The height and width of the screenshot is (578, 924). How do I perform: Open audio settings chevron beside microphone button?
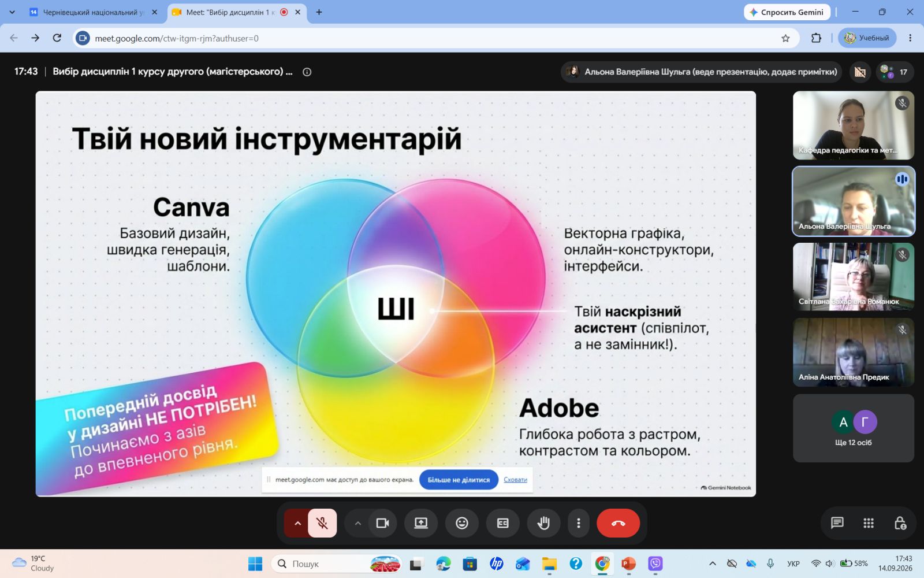tap(297, 523)
